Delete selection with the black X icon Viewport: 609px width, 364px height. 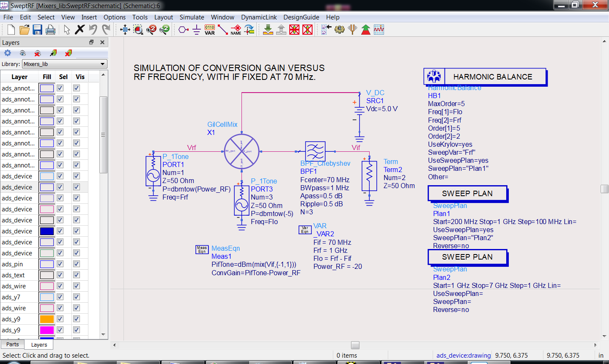pyautogui.click(x=80, y=30)
